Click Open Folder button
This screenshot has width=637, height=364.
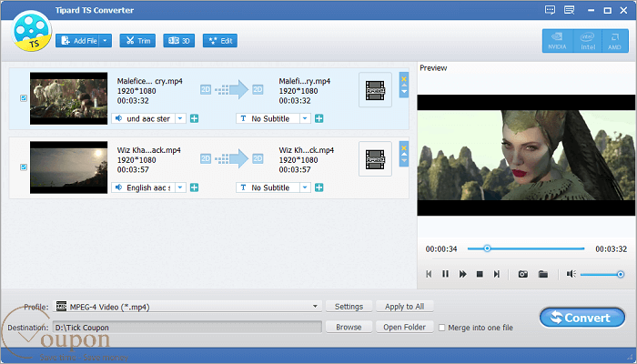(405, 327)
